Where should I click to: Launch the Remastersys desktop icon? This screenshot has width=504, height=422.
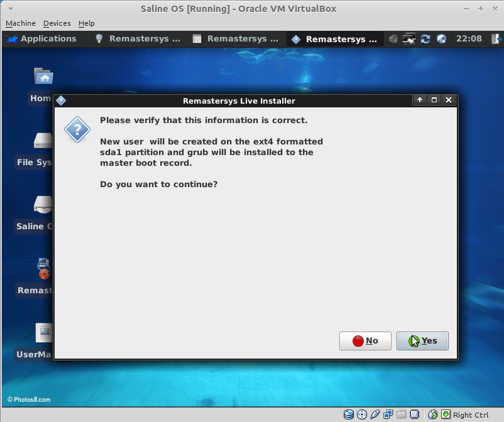44,269
